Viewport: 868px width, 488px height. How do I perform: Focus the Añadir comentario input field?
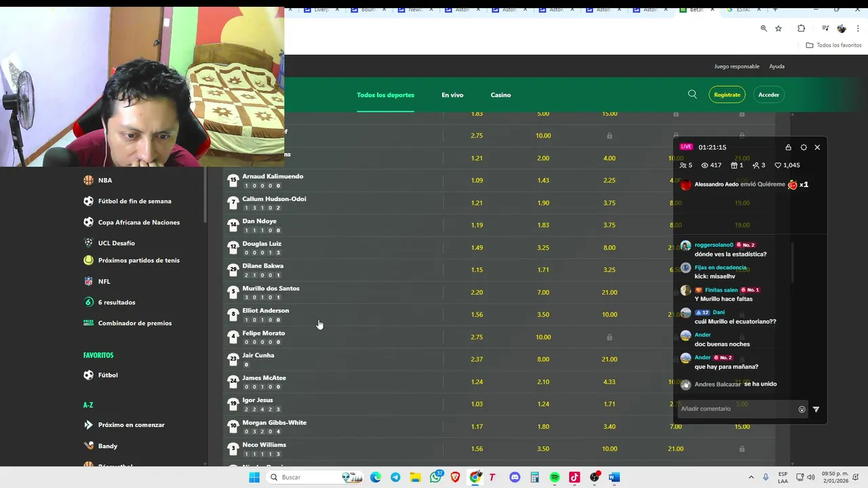coord(737,409)
